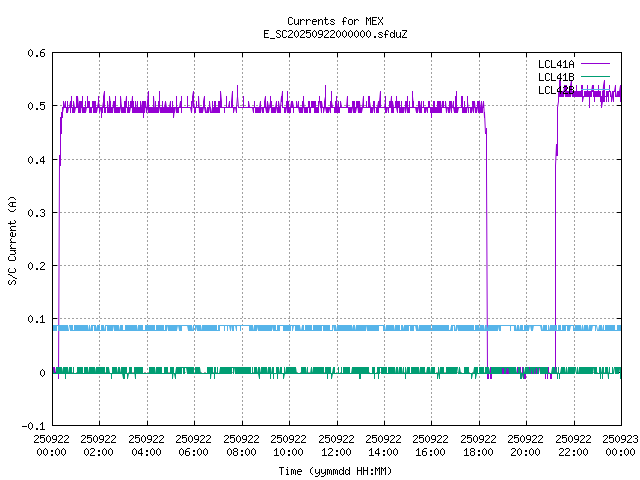Click the 250923 00:00 x-axis tick label
Viewport: 640px width, 480px height.
point(620,444)
